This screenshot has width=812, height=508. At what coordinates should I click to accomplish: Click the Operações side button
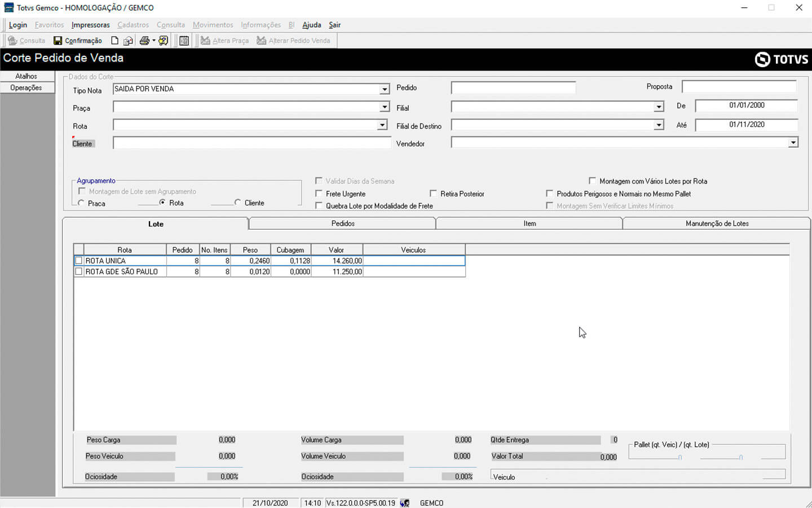pos(27,88)
